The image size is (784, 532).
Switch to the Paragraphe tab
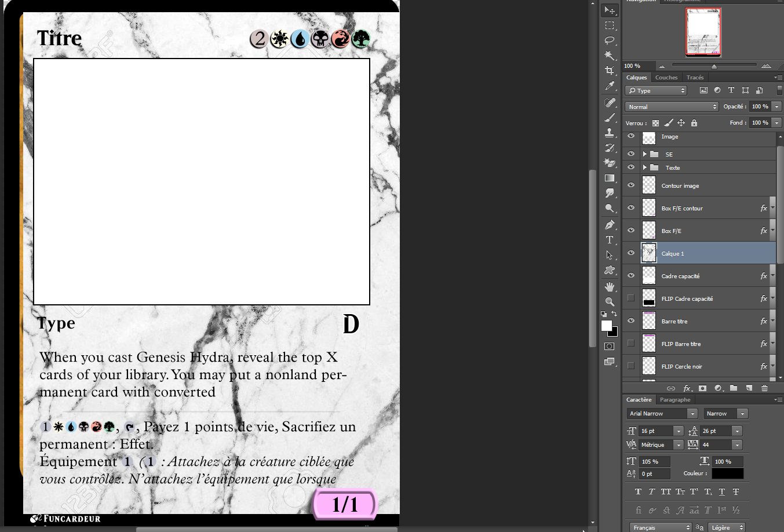click(x=675, y=400)
